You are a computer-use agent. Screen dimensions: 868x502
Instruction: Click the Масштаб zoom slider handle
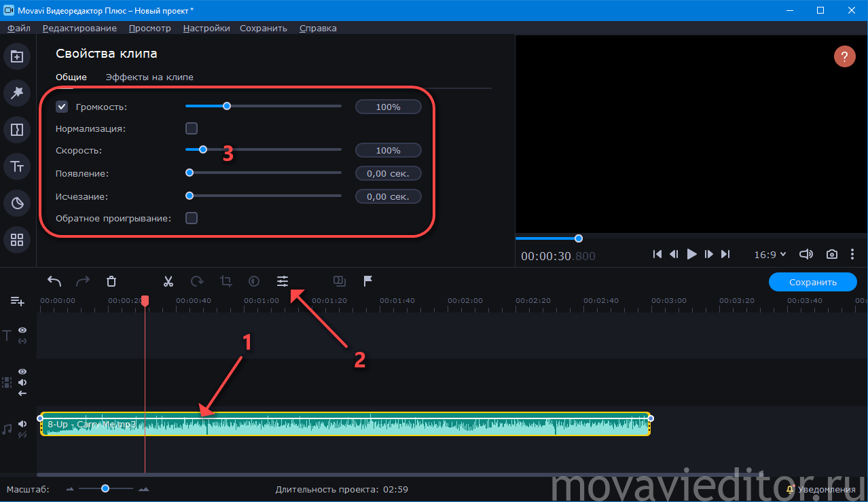[105, 488]
